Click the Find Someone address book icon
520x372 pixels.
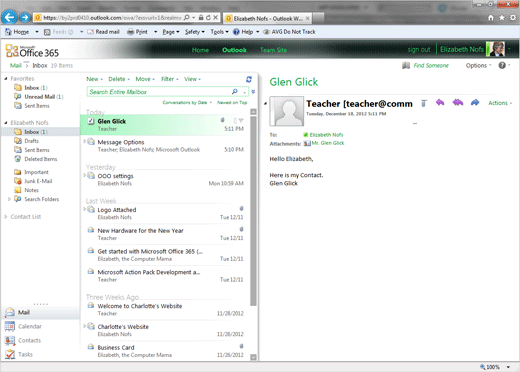406,65
